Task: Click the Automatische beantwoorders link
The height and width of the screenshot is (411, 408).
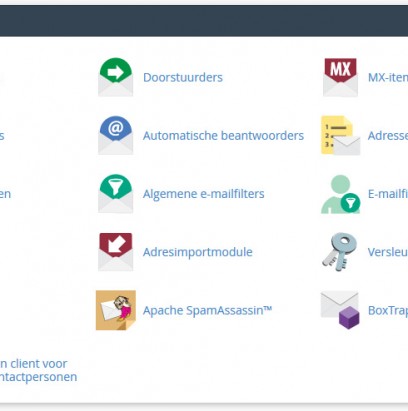Action: (x=223, y=136)
